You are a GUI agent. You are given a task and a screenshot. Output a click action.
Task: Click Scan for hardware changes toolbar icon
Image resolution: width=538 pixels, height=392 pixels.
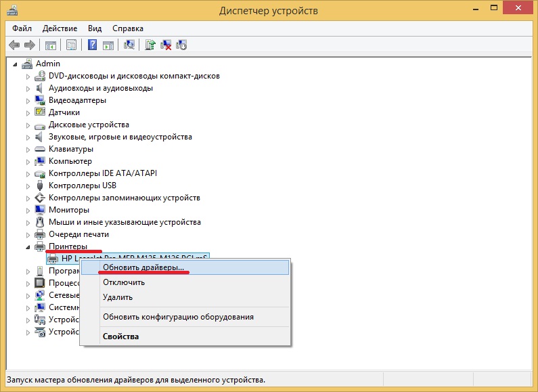130,45
